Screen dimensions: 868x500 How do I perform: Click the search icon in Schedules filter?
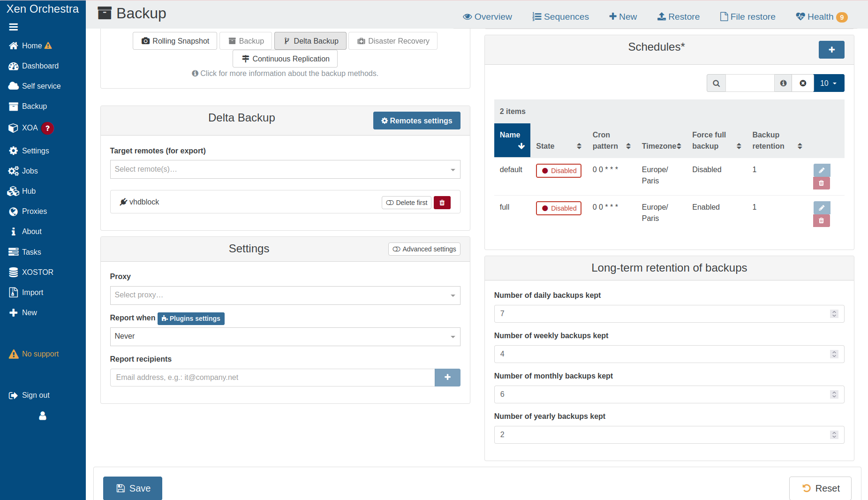[716, 83]
